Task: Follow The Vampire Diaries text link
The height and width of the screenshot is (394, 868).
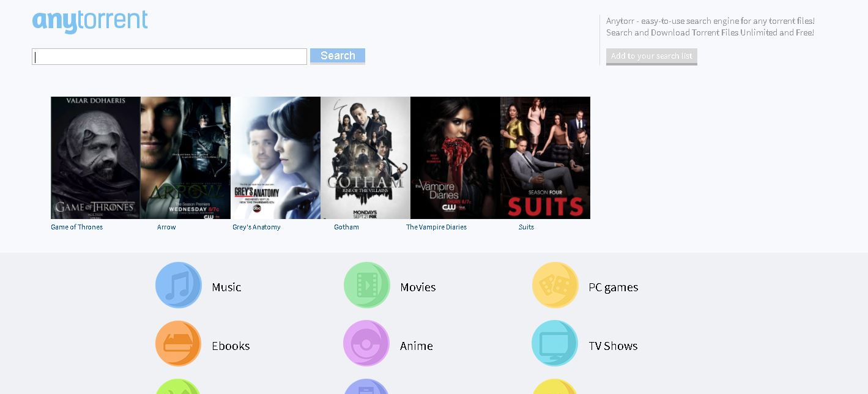Action: coord(436,227)
